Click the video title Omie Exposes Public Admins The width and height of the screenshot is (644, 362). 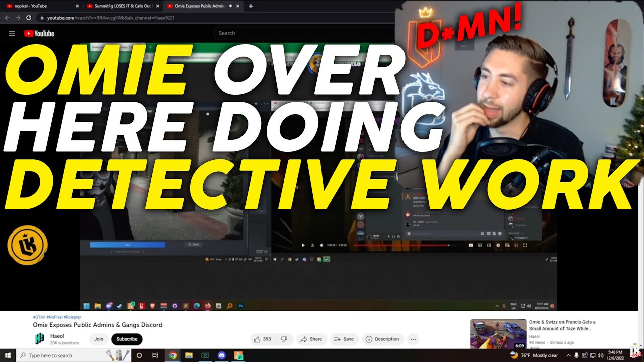click(98, 325)
